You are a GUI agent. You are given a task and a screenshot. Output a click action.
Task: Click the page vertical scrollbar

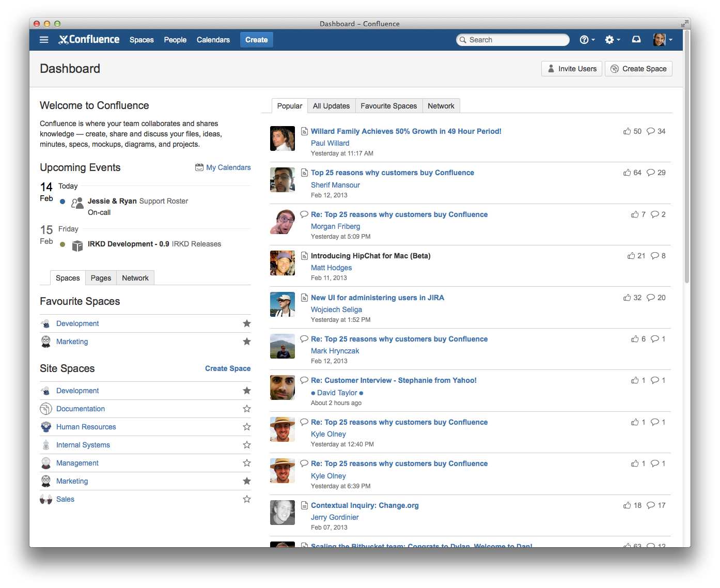coord(687,157)
